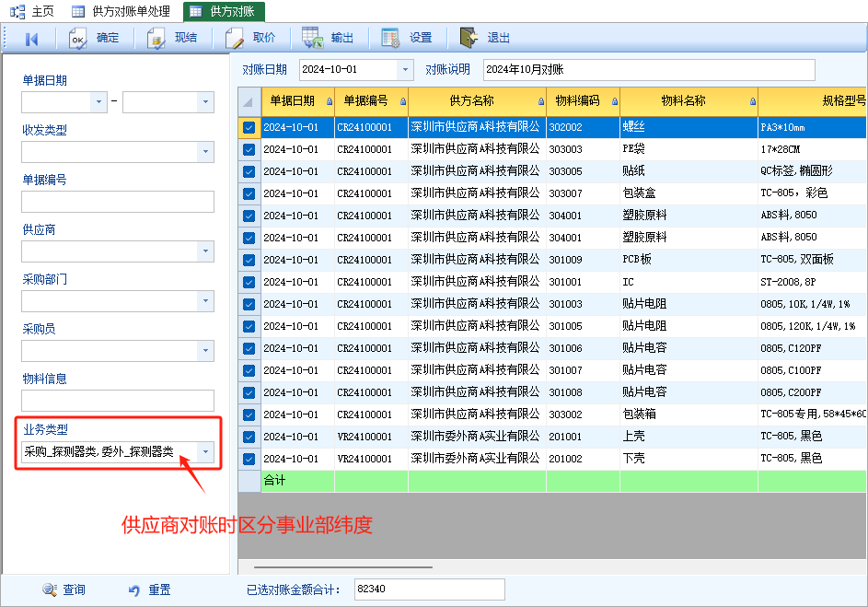Click the 主页 tab icon
868x607 pixels.
(x=17, y=11)
